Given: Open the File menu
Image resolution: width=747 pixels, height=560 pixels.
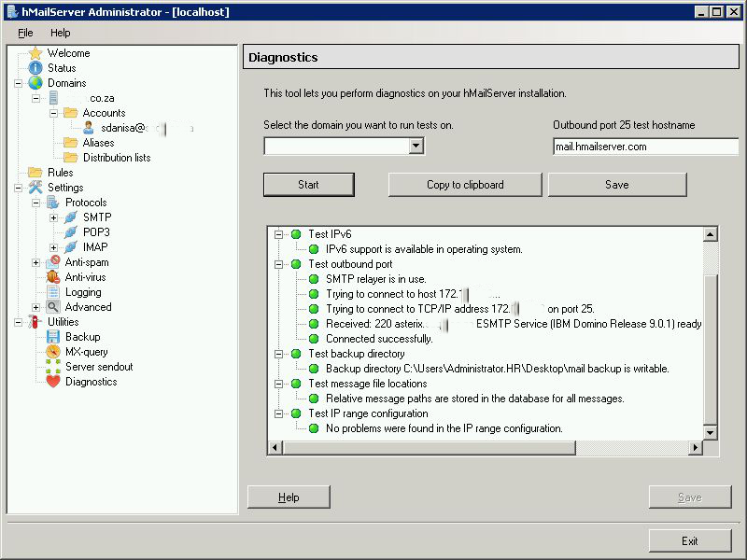Looking at the screenshot, I should (x=24, y=32).
